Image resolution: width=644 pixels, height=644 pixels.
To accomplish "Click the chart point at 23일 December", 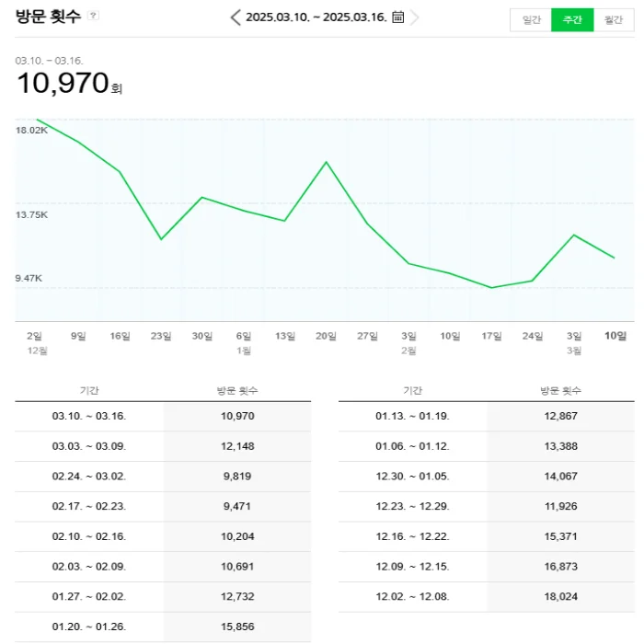I will coord(161,239).
